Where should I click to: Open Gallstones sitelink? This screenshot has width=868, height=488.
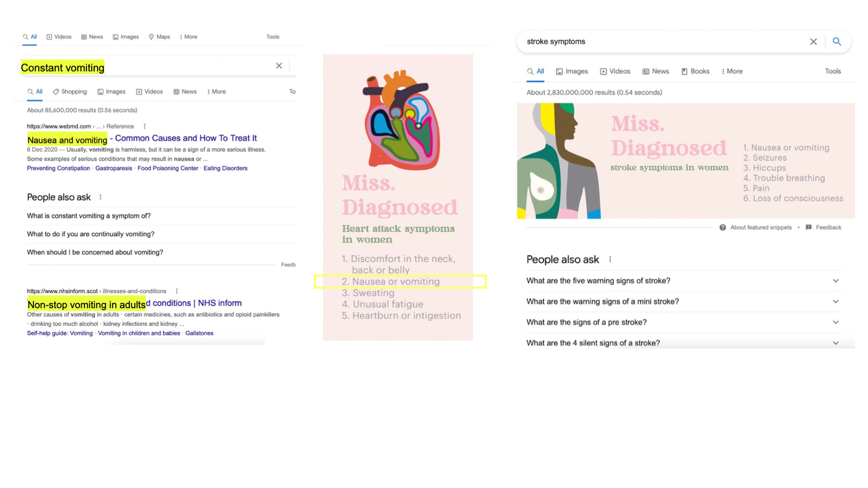tap(199, 333)
